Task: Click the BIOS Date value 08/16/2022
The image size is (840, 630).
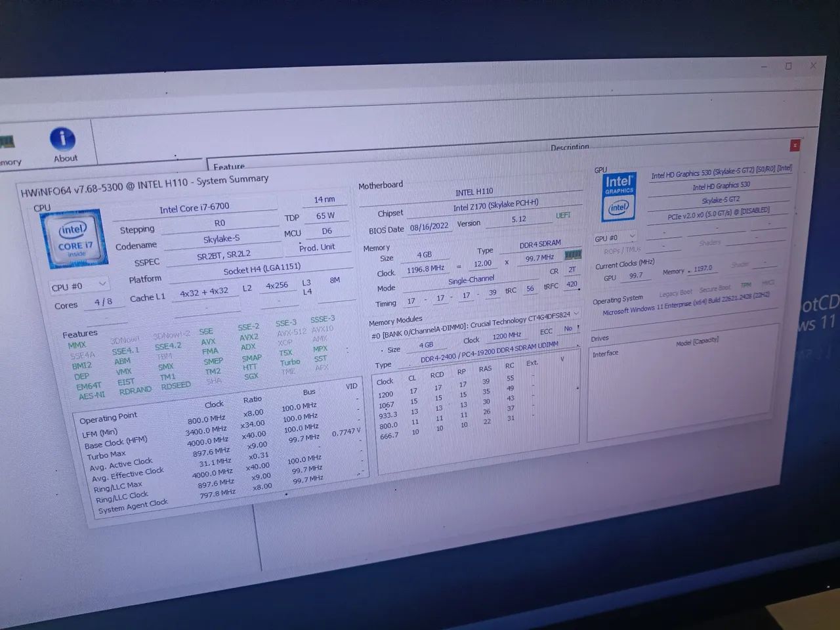Action: pos(429,226)
